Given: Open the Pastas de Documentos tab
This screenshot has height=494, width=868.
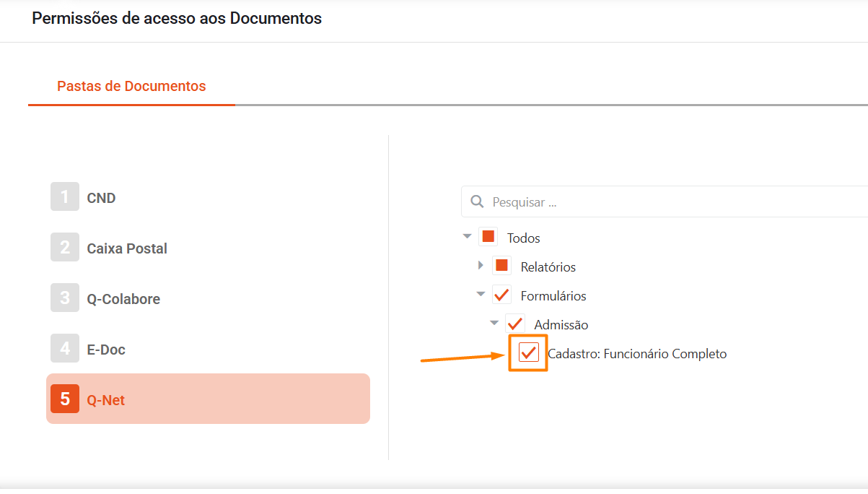Looking at the screenshot, I should tap(131, 87).
